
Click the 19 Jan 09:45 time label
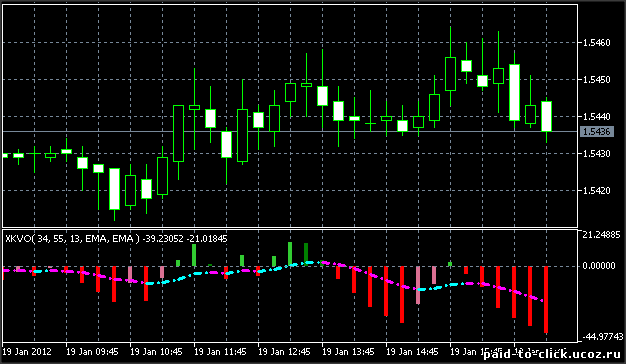pos(92,352)
